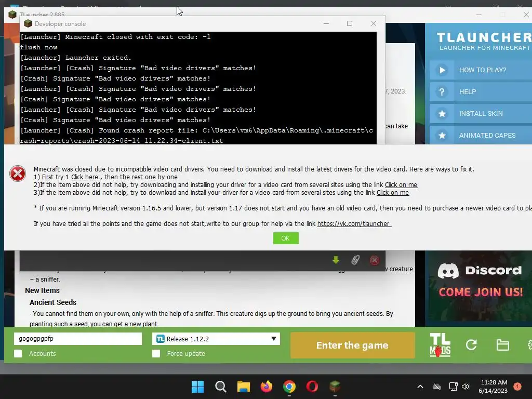This screenshot has width=532, height=399.
Task: Click the red cancel icon in console bar
Action: (x=374, y=260)
